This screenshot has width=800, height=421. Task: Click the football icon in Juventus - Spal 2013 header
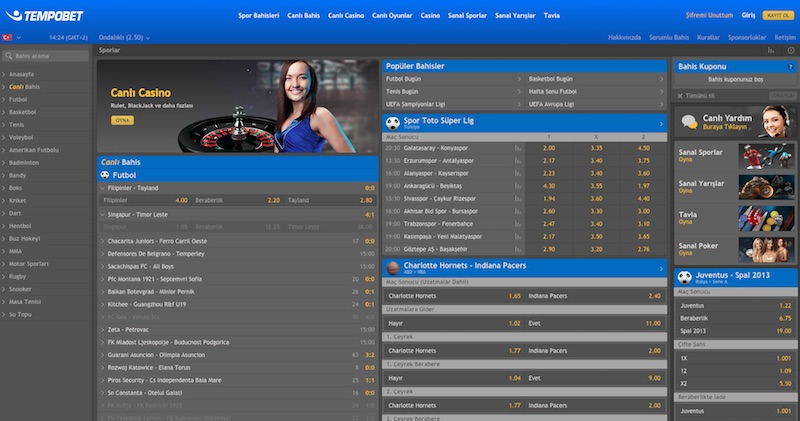pos(684,278)
